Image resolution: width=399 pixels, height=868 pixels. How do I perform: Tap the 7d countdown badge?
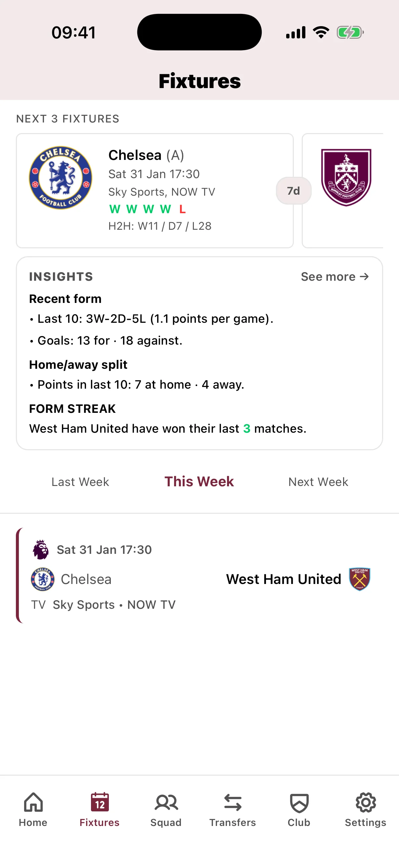293,190
